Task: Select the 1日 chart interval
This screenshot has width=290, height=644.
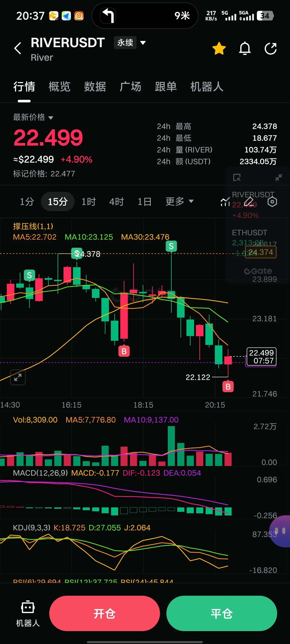Action: [x=144, y=201]
